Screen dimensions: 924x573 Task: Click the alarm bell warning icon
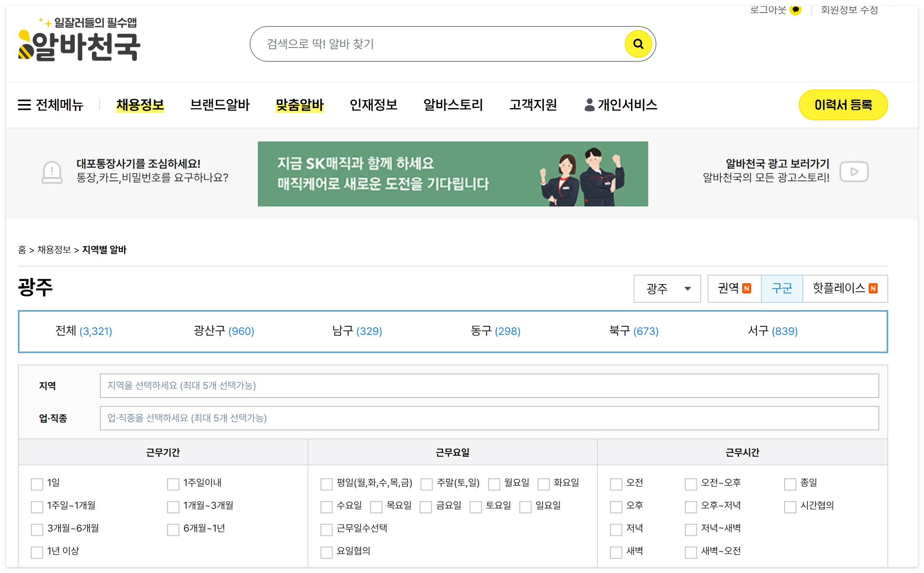coord(52,172)
